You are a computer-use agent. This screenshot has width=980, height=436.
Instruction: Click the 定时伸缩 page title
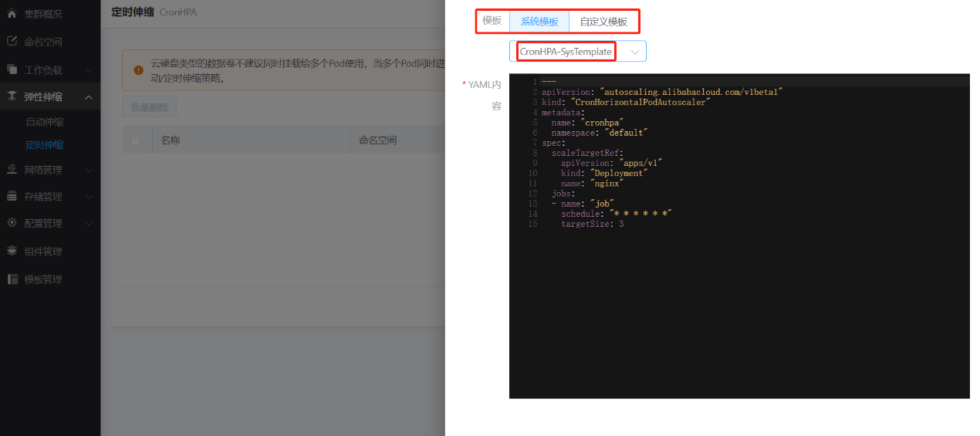click(x=133, y=12)
